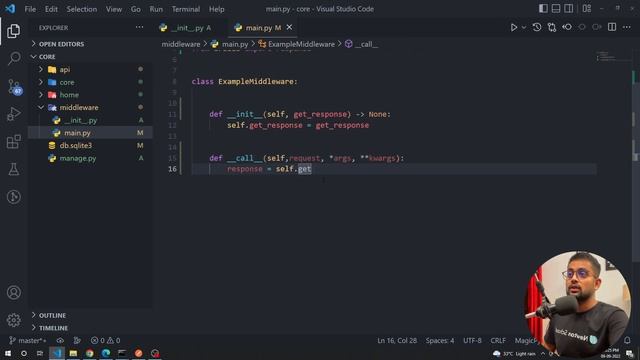
Task: Click the publish to cloud status icon
Action: point(60,340)
